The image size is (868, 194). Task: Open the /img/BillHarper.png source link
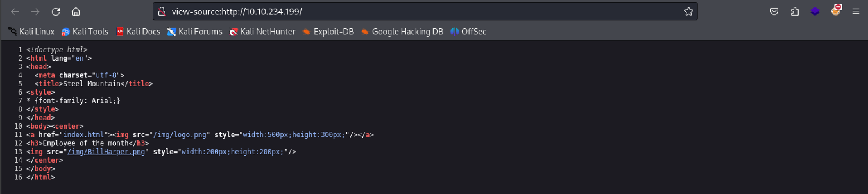106,152
